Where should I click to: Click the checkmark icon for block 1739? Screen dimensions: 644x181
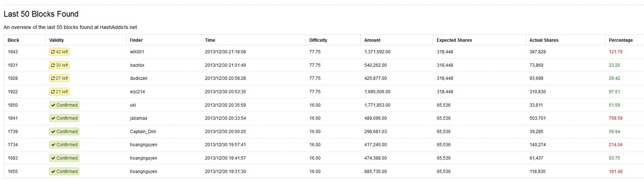(x=53, y=132)
